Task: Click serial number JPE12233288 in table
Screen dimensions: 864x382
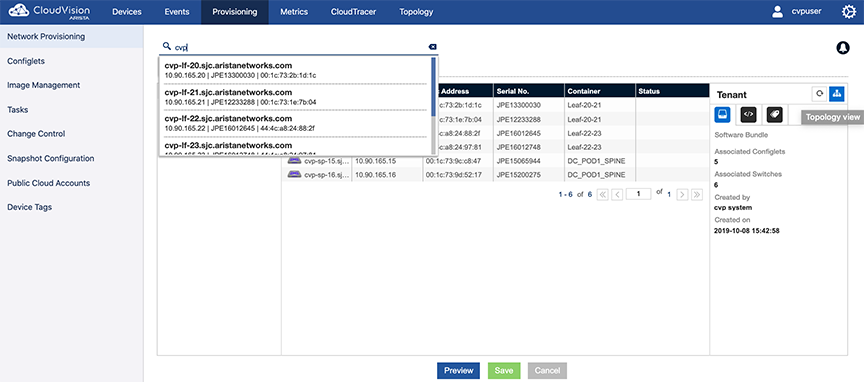Action: 519,119
